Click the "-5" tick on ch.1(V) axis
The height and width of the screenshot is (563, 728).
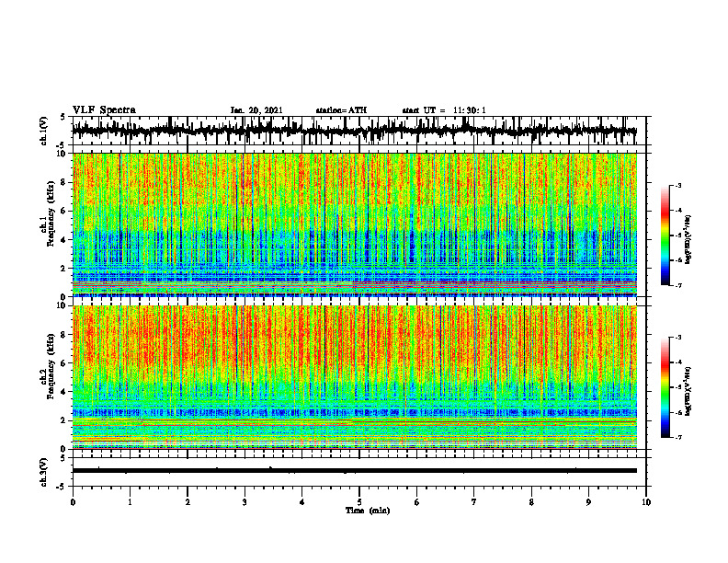[62, 145]
